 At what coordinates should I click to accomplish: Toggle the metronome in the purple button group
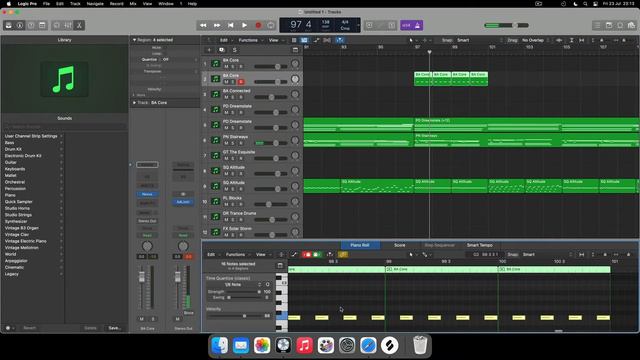[418, 25]
